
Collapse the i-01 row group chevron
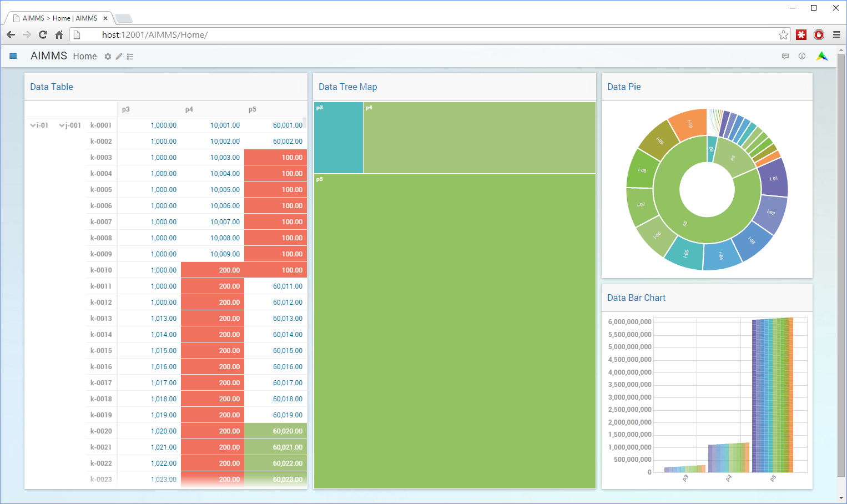(33, 125)
